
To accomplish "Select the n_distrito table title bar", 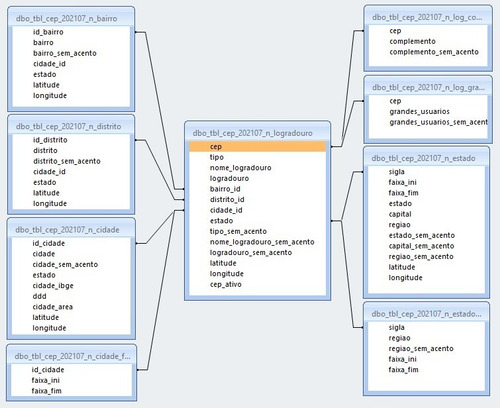I will tap(71, 126).
